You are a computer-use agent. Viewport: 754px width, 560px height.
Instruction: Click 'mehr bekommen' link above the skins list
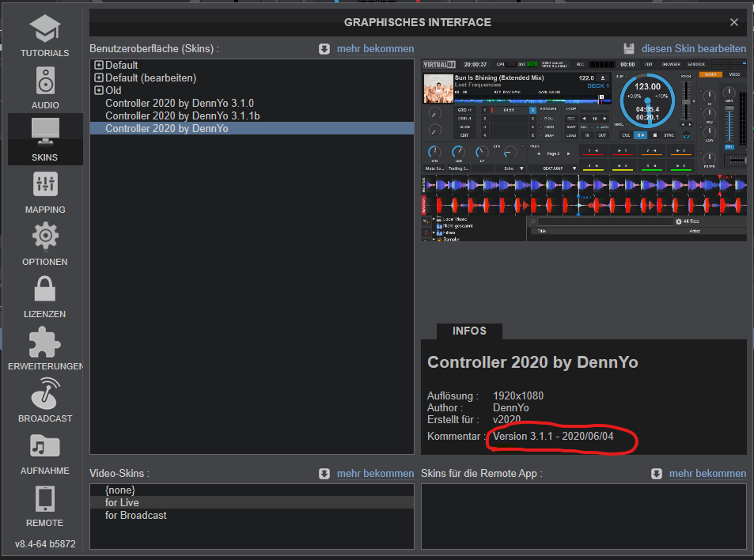[x=375, y=49]
